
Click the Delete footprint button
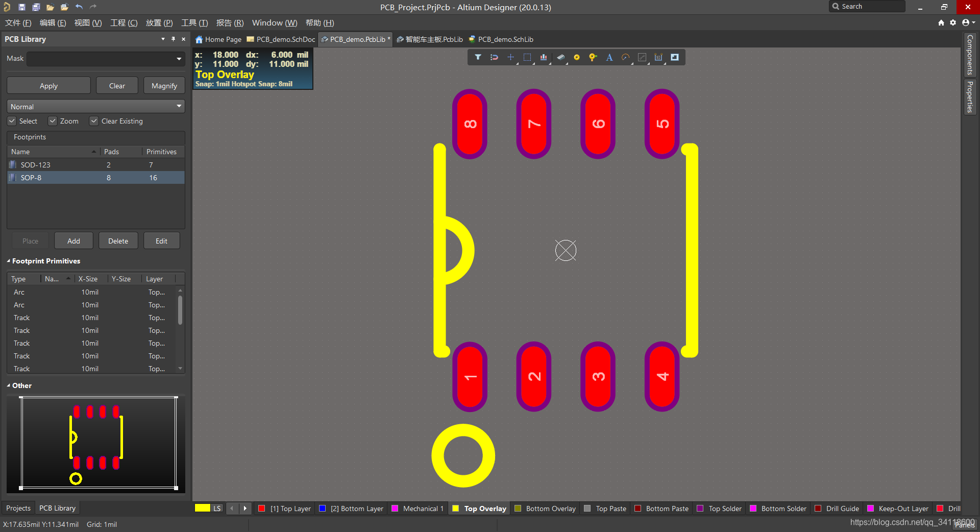[118, 241]
